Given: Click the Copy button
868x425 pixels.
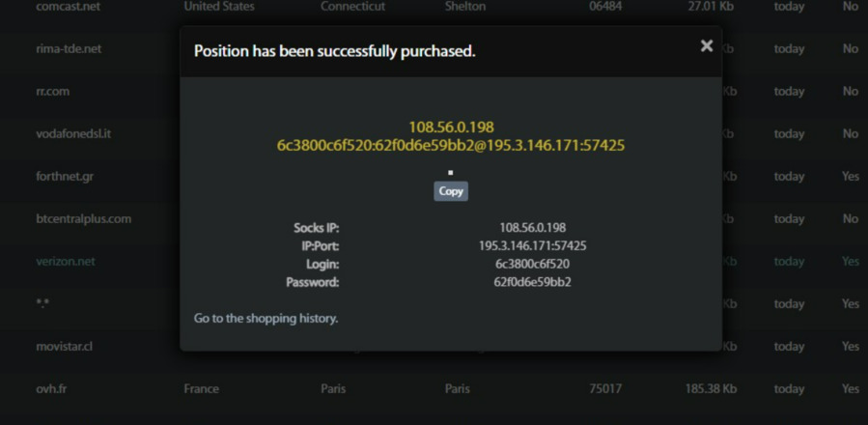Looking at the screenshot, I should (451, 191).
